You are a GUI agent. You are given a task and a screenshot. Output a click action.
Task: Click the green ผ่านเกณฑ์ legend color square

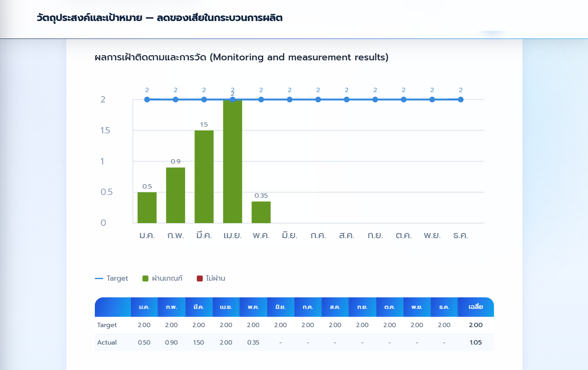tap(145, 278)
